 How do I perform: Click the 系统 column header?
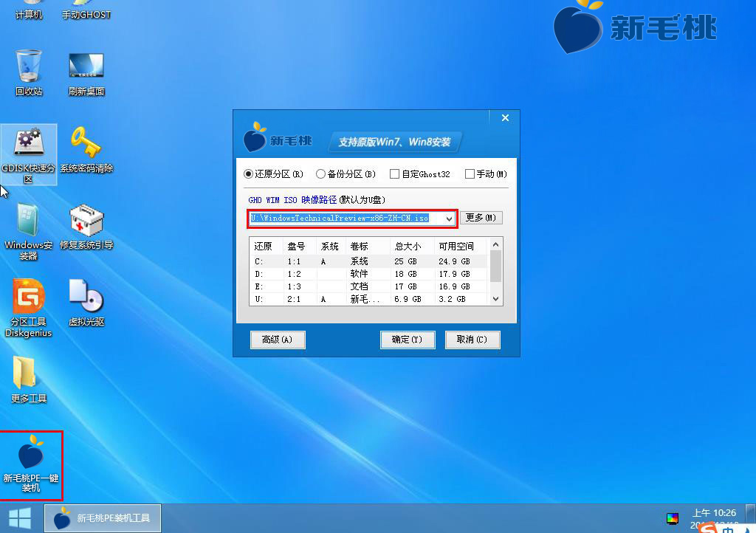(331, 247)
